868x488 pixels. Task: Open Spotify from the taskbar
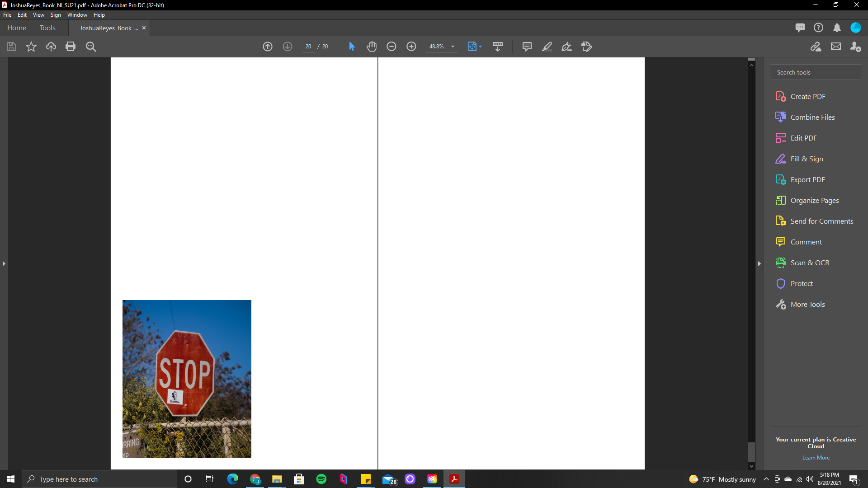coord(321,479)
